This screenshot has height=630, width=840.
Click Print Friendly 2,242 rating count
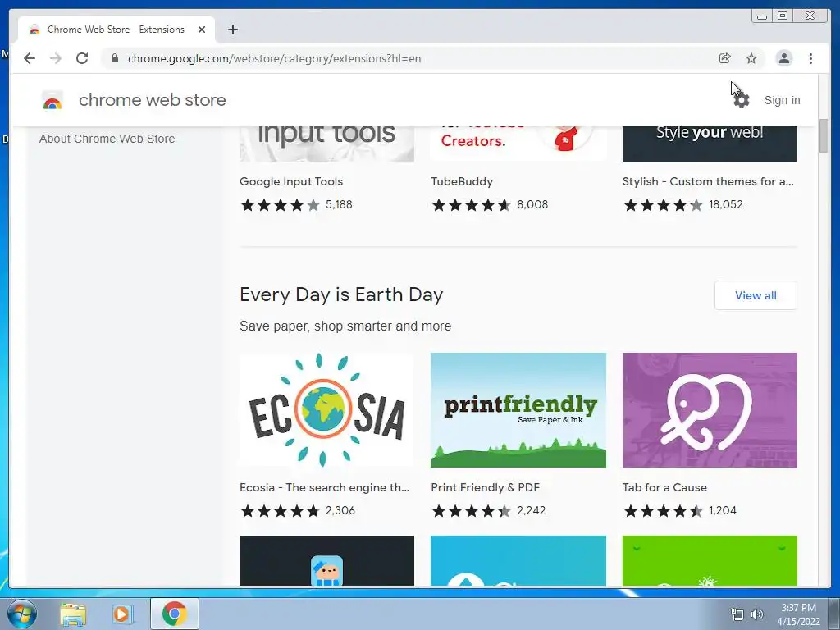tap(531, 510)
